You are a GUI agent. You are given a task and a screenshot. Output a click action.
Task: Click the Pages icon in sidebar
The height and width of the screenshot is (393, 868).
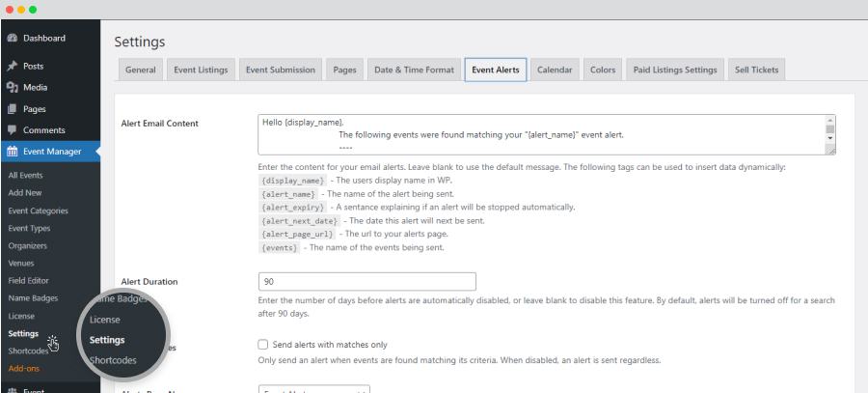(12, 109)
